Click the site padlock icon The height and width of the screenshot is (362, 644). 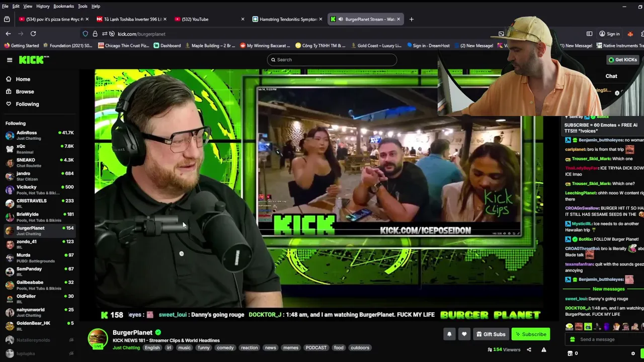95,34
